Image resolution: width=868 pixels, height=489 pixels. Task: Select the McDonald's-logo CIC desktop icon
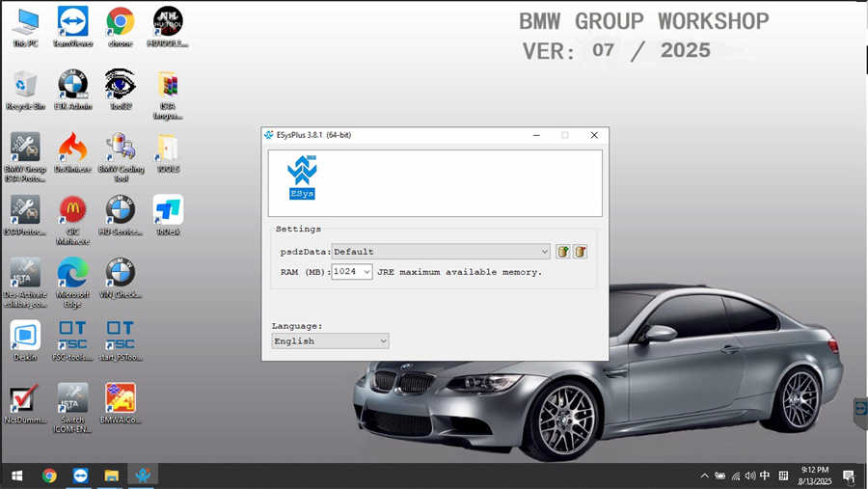[x=73, y=221]
